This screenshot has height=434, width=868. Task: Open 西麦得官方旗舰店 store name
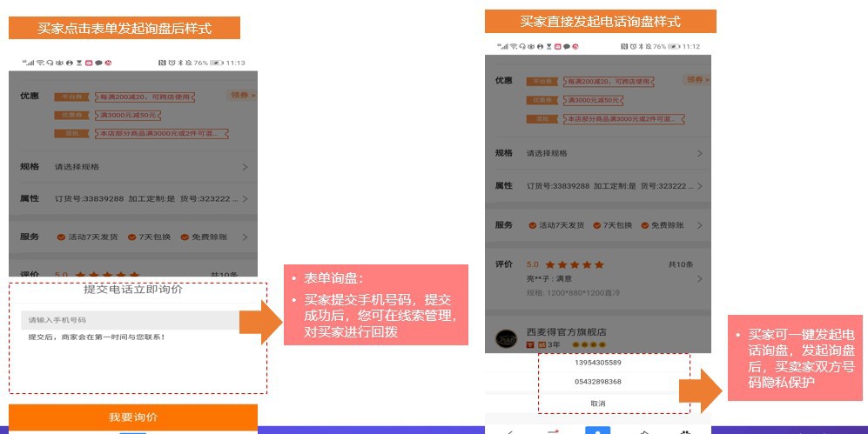566,331
